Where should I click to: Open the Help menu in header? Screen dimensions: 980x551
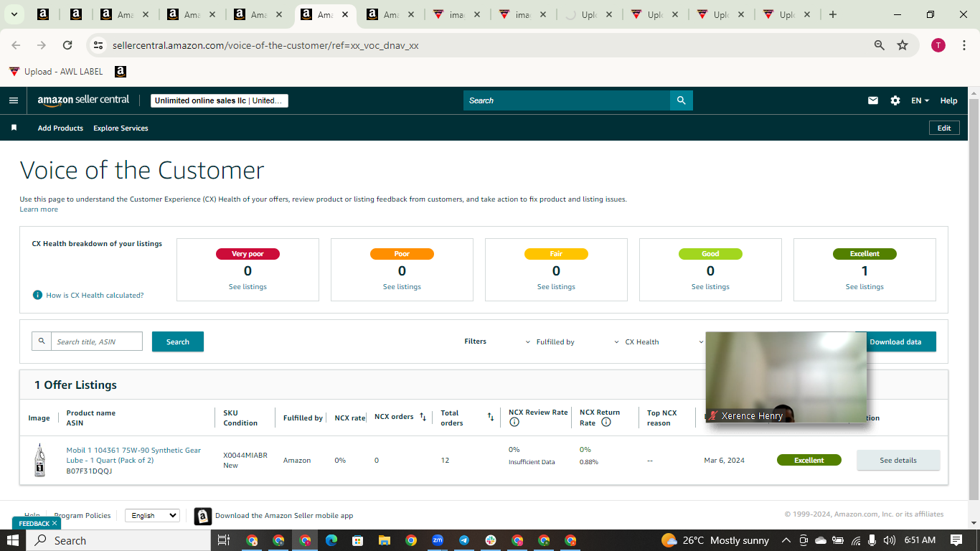948,100
